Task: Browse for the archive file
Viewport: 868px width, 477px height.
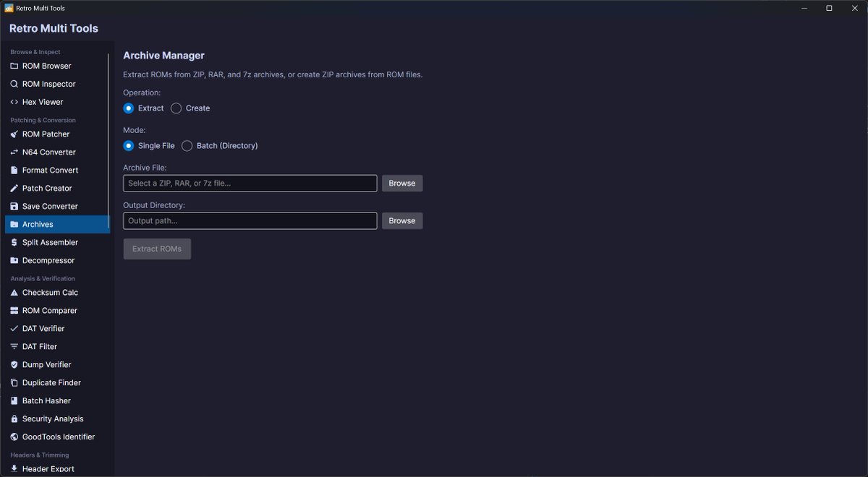Action: [x=402, y=183]
